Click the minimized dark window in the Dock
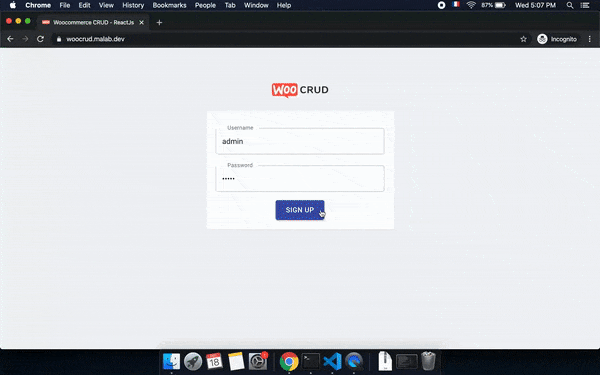The image size is (600, 375). tap(406, 361)
